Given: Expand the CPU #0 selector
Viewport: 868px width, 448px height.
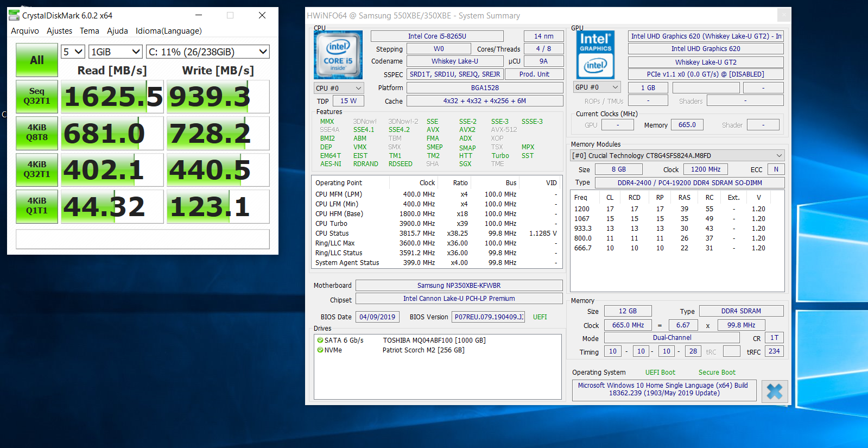Looking at the screenshot, I should 339,88.
